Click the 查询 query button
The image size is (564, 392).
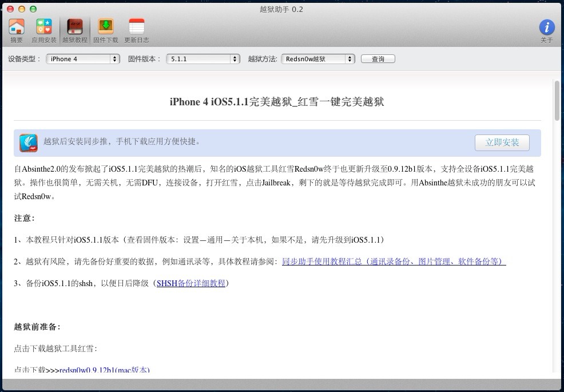(x=378, y=59)
